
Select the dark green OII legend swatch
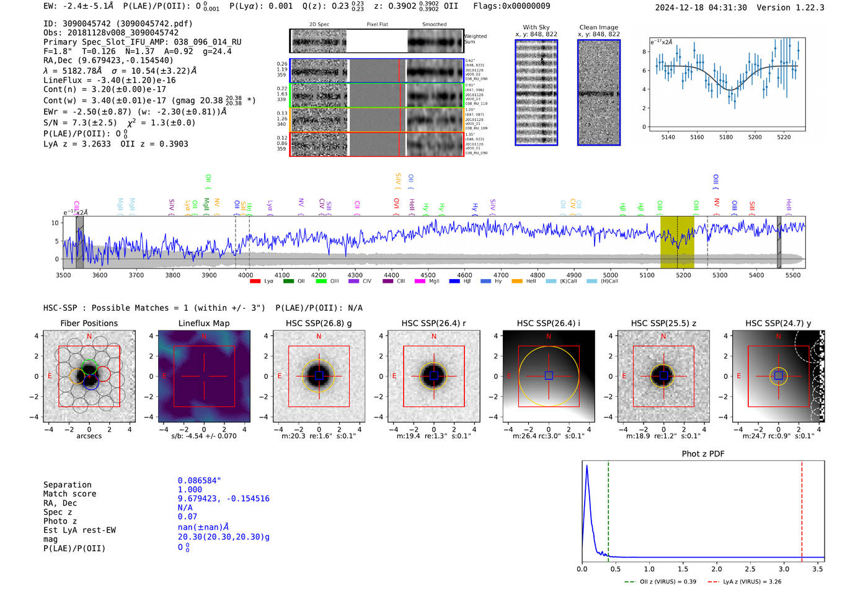288,282
